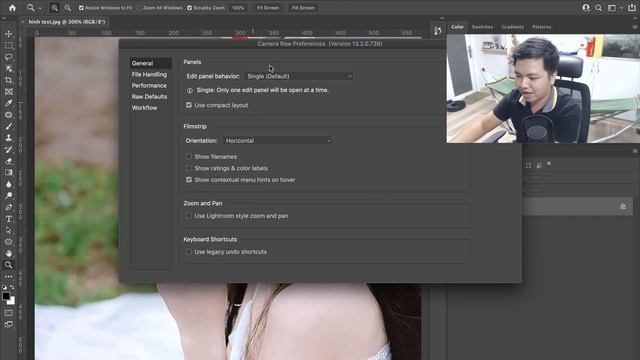Select the Hand tool
This screenshot has width=640, height=360.
pyautogui.click(x=9, y=253)
